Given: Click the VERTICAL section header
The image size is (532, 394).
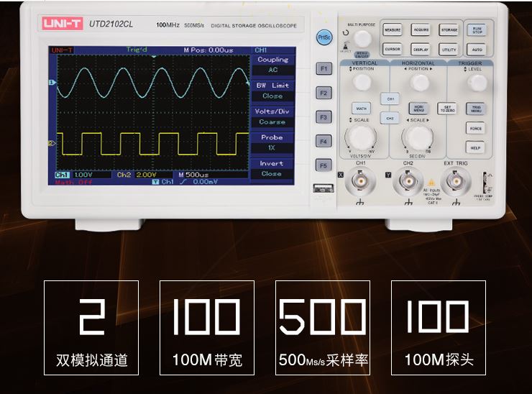Looking at the screenshot, I should [364, 63].
